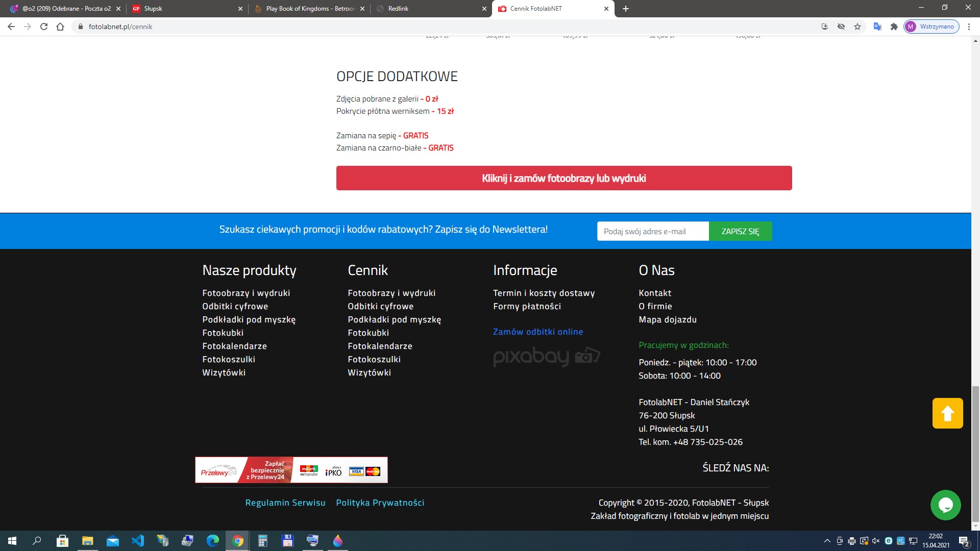
Task: Close the Redlink tab
Action: [484, 9]
